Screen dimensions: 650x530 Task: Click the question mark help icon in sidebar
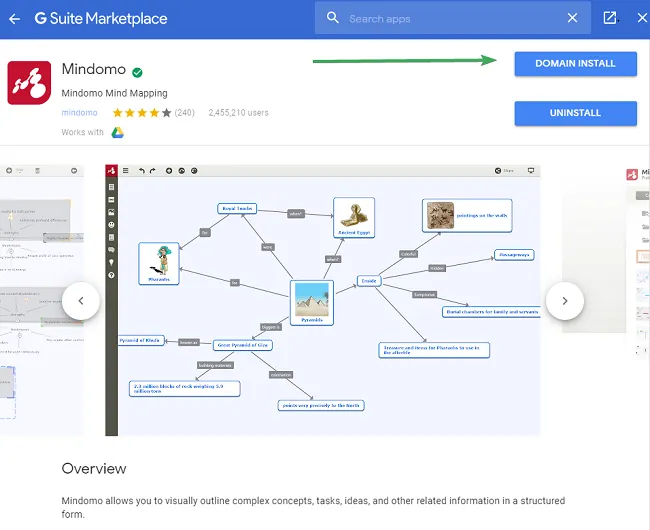[111, 276]
